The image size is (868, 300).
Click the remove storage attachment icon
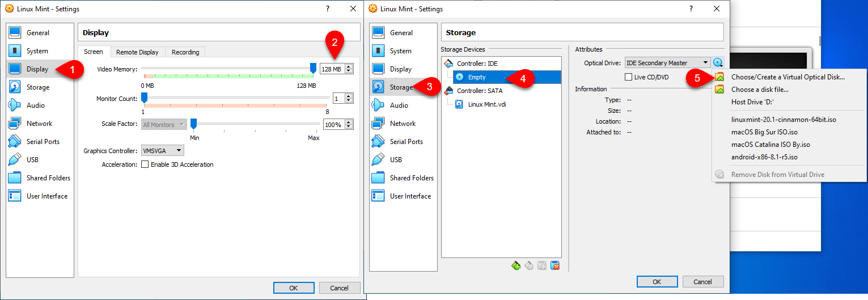click(555, 265)
